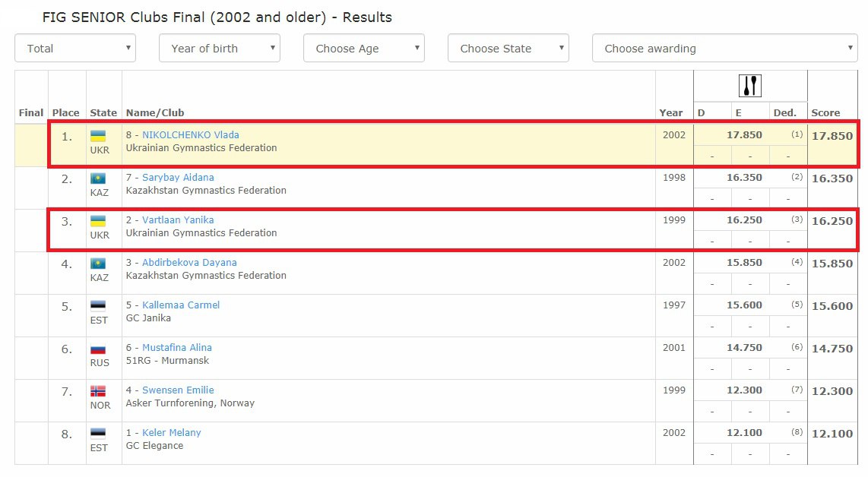868x477 pixels.
Task: Click the Kazakhstan flag beside Sarybay Aidana
Action: coord(99,178)
